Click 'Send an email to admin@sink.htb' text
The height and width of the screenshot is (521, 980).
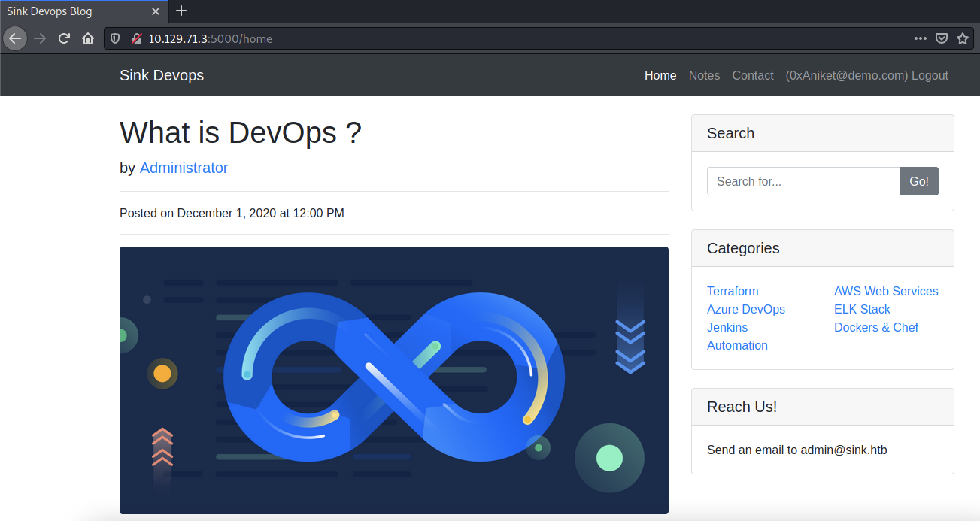(x=796, y=450)
